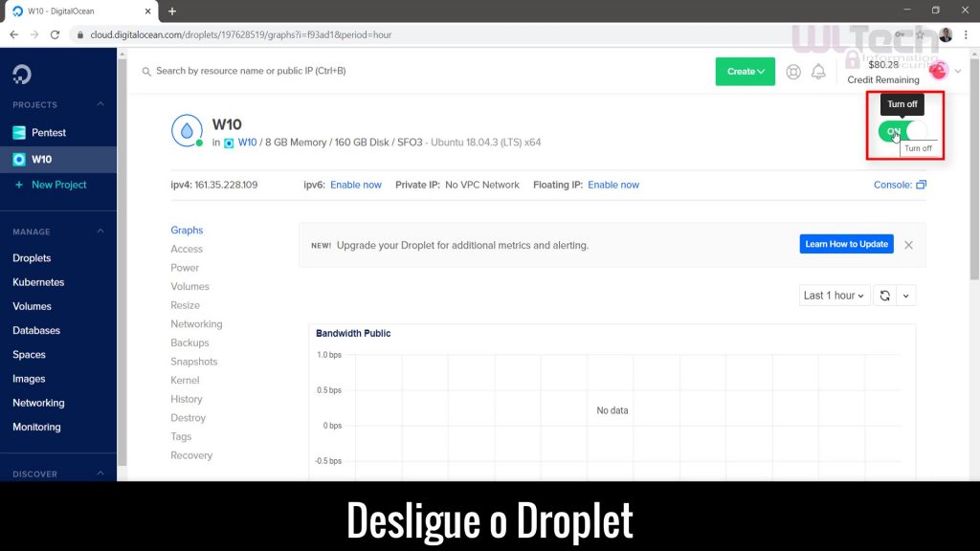Expand the account menu chevron

pyautogui.click(x=957, y=71)
